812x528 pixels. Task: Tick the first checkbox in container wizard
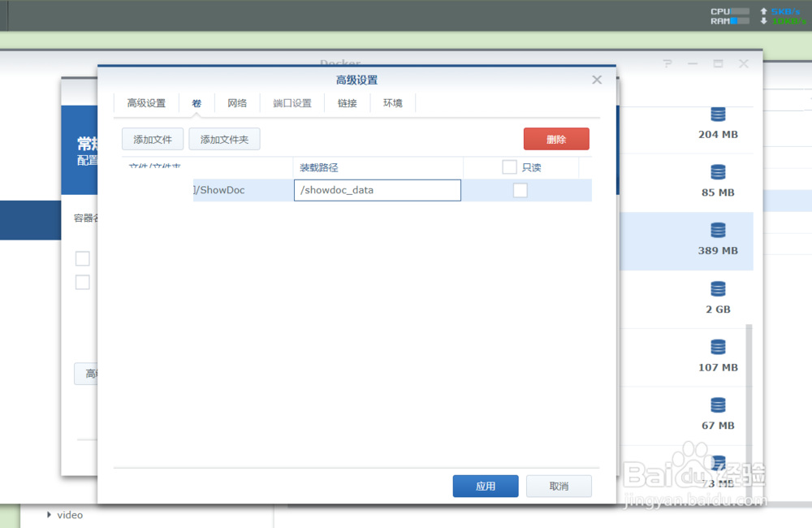coord(82,258)
